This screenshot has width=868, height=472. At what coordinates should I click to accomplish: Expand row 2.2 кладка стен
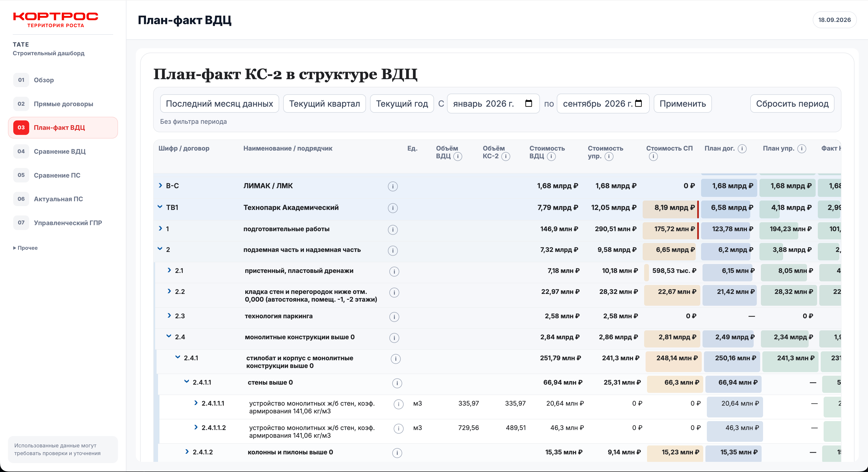coord(169,291)
